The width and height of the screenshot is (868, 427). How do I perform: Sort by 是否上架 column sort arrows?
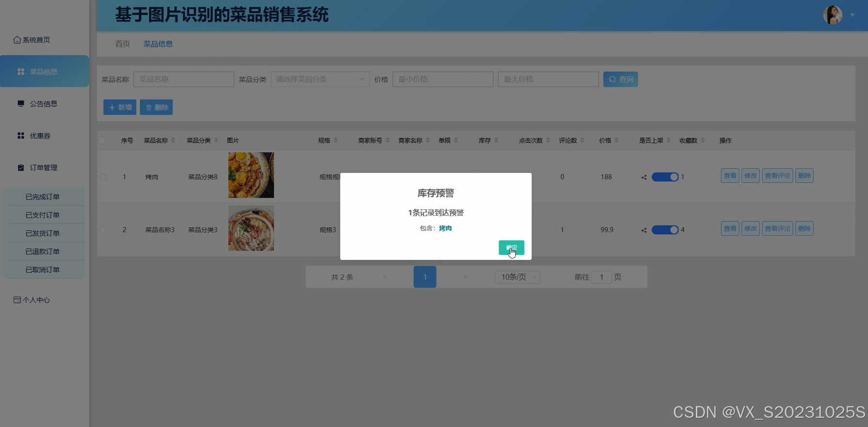tap(668, 141)
